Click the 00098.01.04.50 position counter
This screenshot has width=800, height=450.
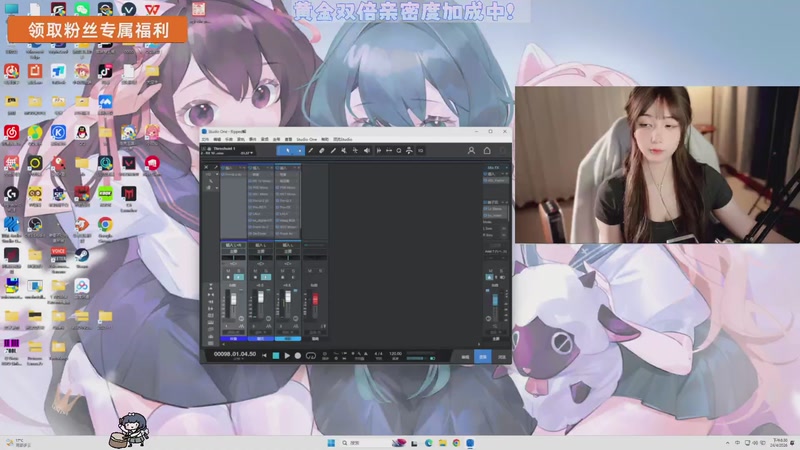[235, 354]
